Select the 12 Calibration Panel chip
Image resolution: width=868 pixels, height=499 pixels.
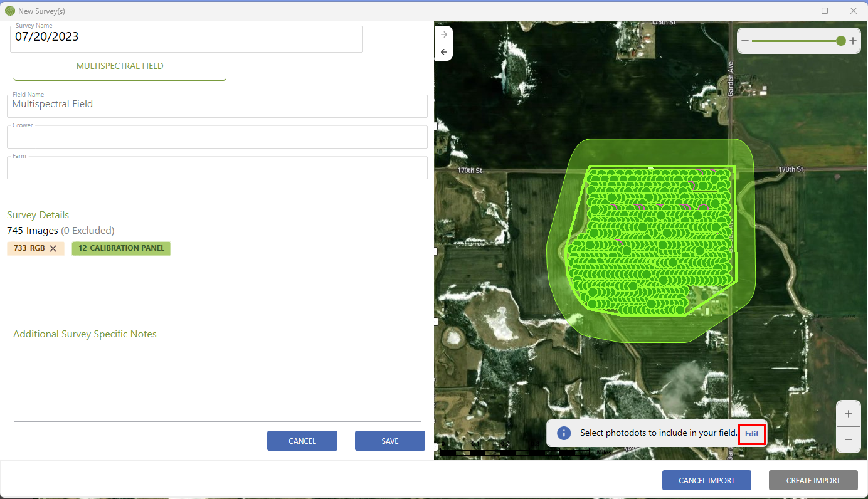(x=121, y=248)
